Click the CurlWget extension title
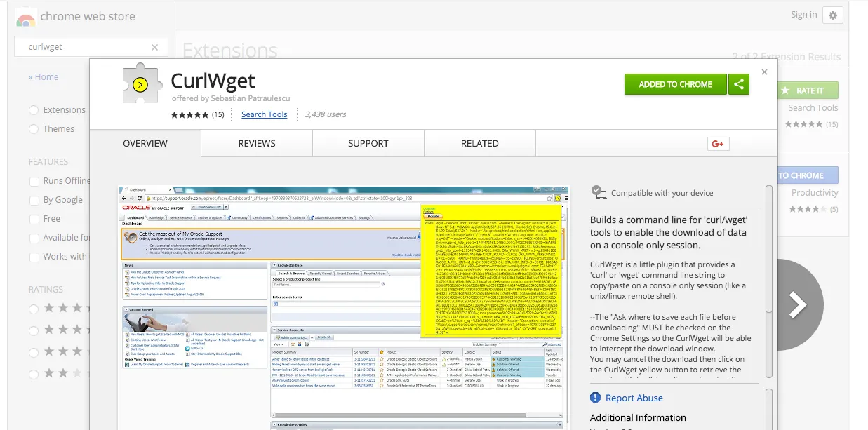 coord(213,81)
